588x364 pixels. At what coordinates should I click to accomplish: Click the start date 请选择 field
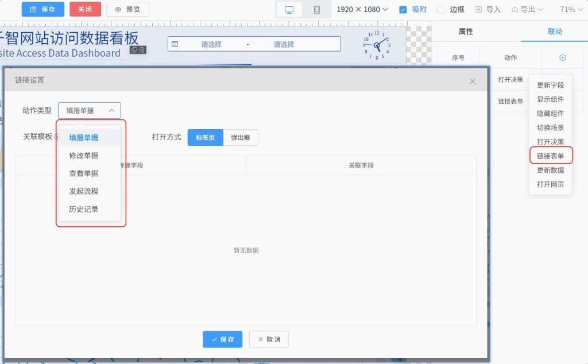coord(211,44)
